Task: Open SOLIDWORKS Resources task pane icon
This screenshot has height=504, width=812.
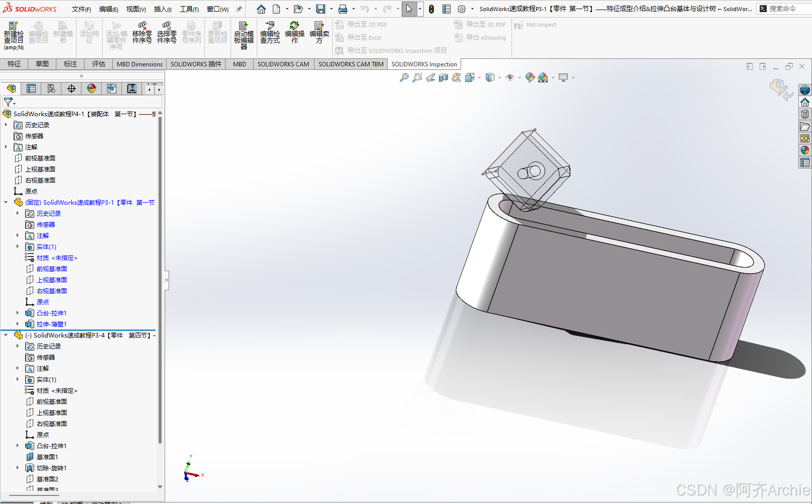Action: click(x=805, y=102)
